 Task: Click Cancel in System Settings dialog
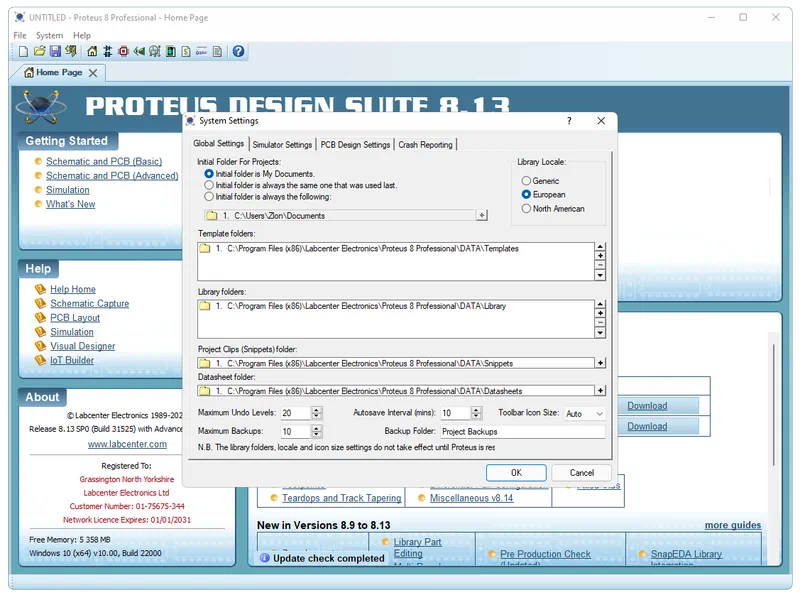click(581, 472)
